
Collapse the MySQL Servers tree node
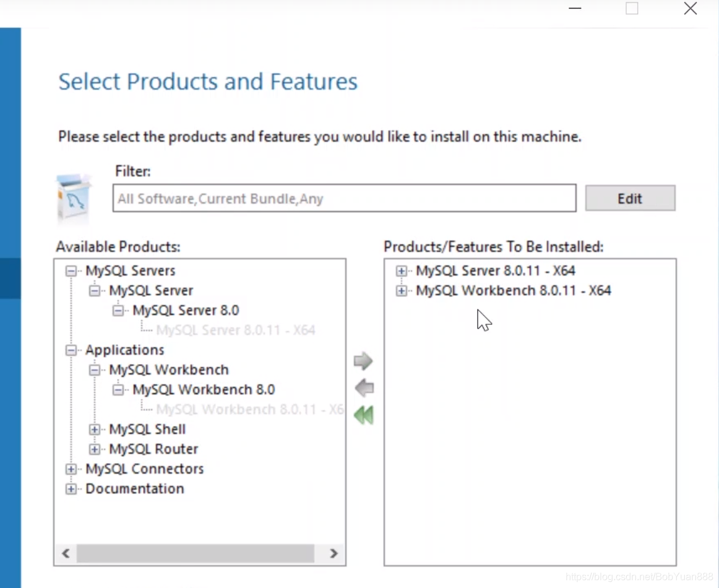(71, 271)
